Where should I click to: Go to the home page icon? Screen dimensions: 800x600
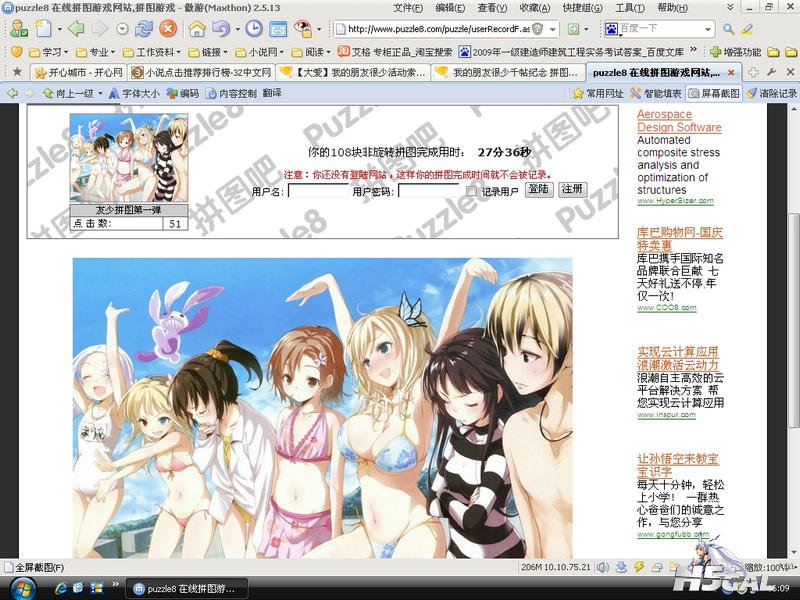[197, 29]
